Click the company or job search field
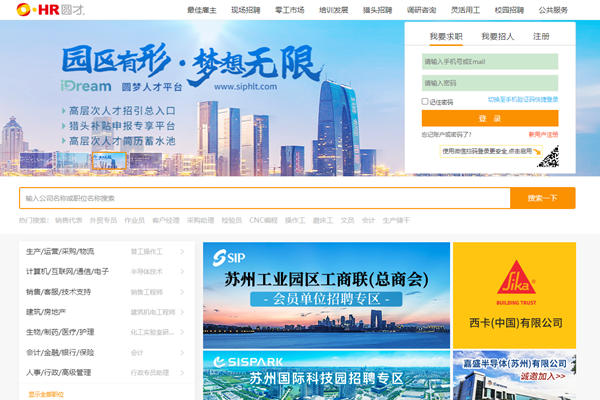This screenshot has width=600, height=400. (x=264, y=198)
